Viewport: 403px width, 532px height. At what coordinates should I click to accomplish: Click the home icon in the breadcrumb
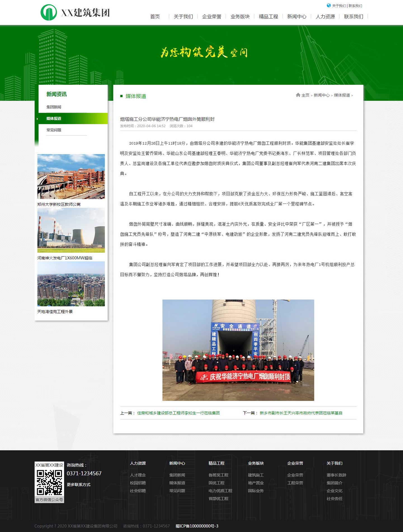pyautogui.click(x=298, y=95)
